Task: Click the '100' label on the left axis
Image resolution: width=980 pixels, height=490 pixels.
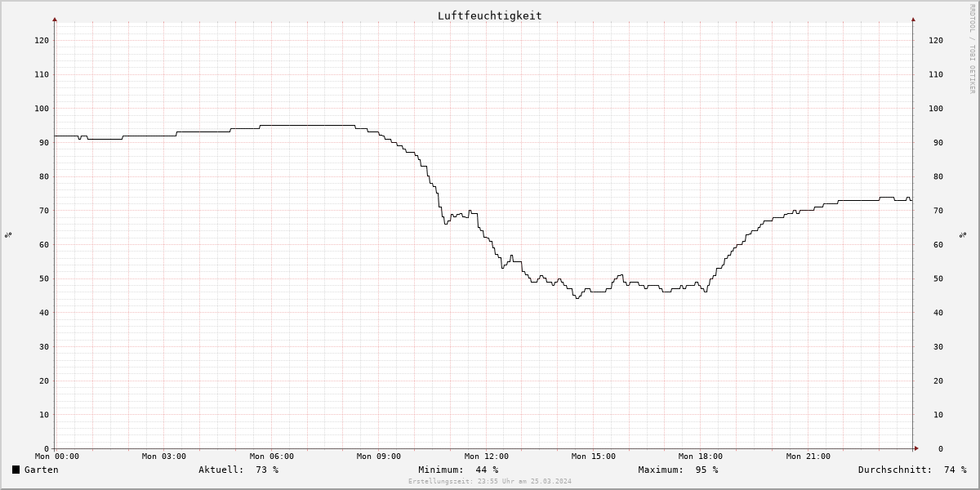Action: 42,109
